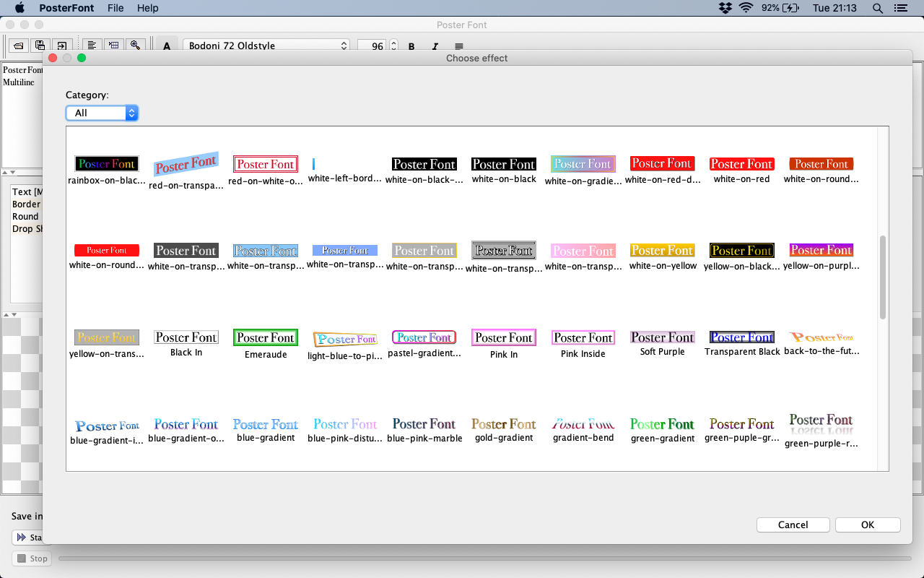The width and height of the screenshot is (924, 578).
Task: Choose the pink white-on-transparent effect
Action: coord(583,251)
